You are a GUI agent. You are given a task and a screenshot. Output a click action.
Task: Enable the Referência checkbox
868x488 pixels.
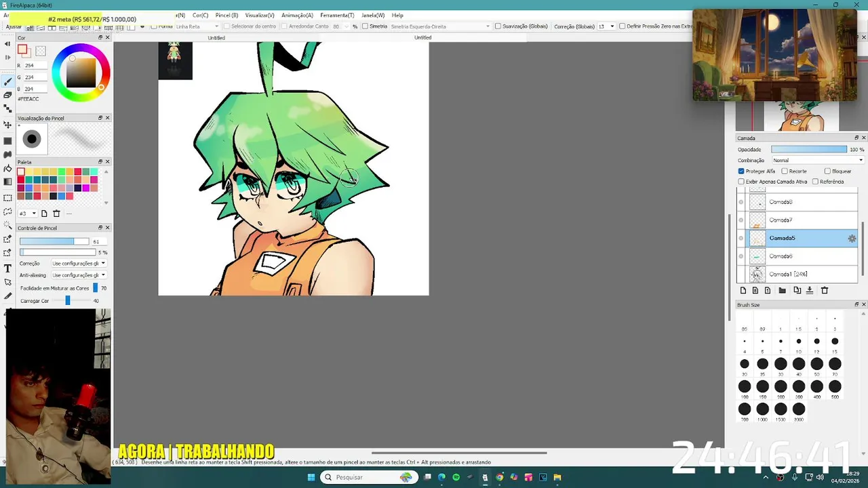click(815, 182)
